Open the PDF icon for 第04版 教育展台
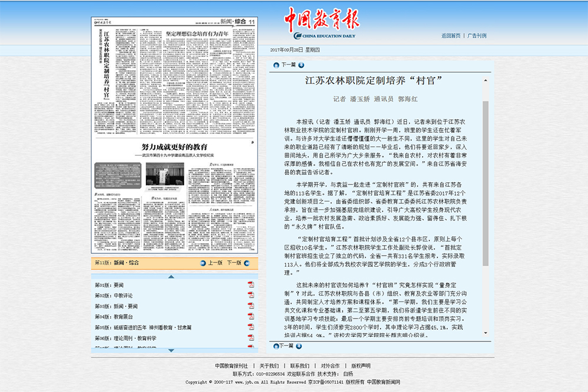The width and height of the screenshot is (588, 392). [x=250, y=317]
